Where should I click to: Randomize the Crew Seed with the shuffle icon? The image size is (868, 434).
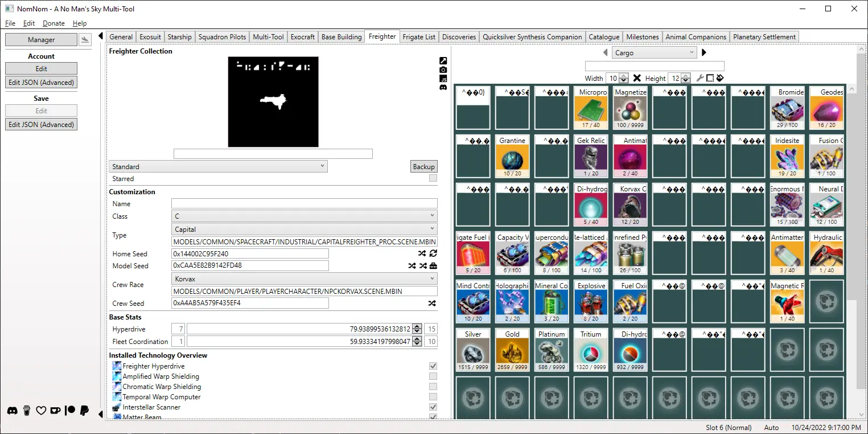pyautogui.click(x=432, y=304)
